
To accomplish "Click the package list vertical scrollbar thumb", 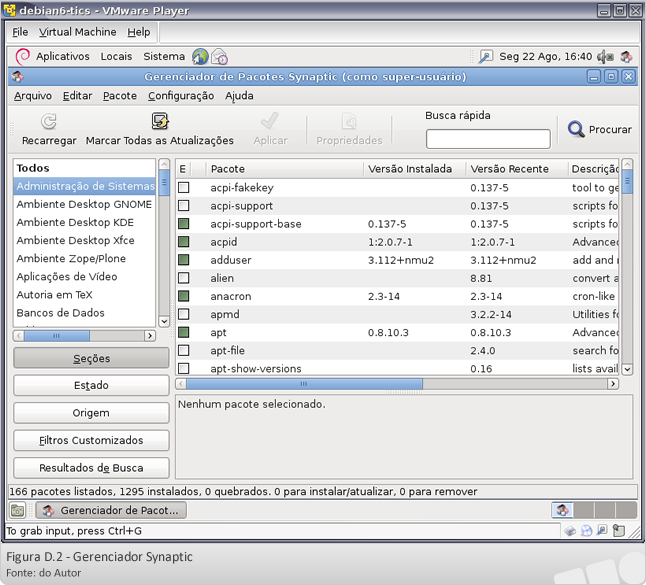I will pyautogui.click(x=627, y=182).
